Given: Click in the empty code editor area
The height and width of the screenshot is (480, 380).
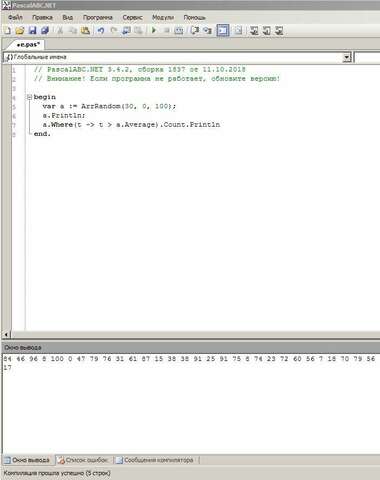Looking at the screenshot, I should 200,233.
